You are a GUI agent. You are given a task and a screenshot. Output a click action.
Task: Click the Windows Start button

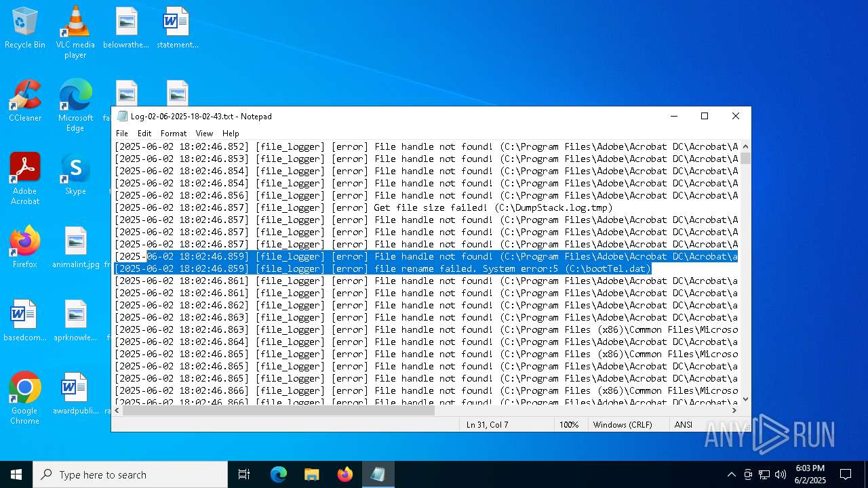coord(16,474)
